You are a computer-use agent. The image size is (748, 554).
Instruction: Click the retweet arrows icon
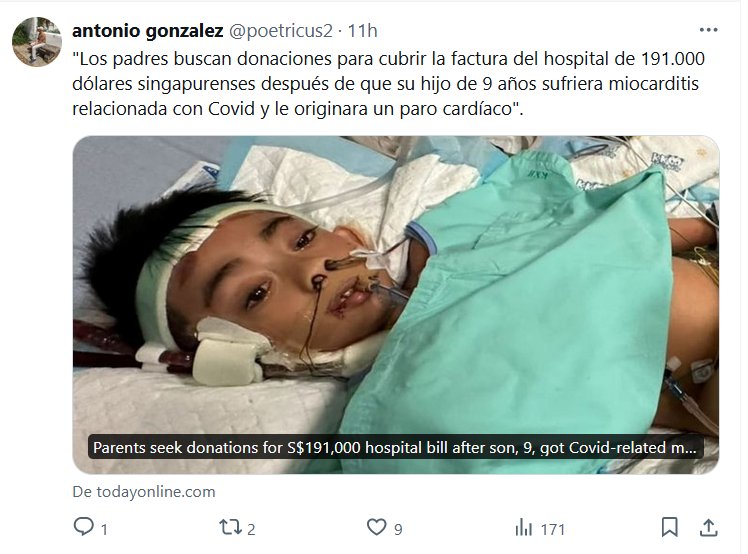pyautogui.click(x=230, y=527)
